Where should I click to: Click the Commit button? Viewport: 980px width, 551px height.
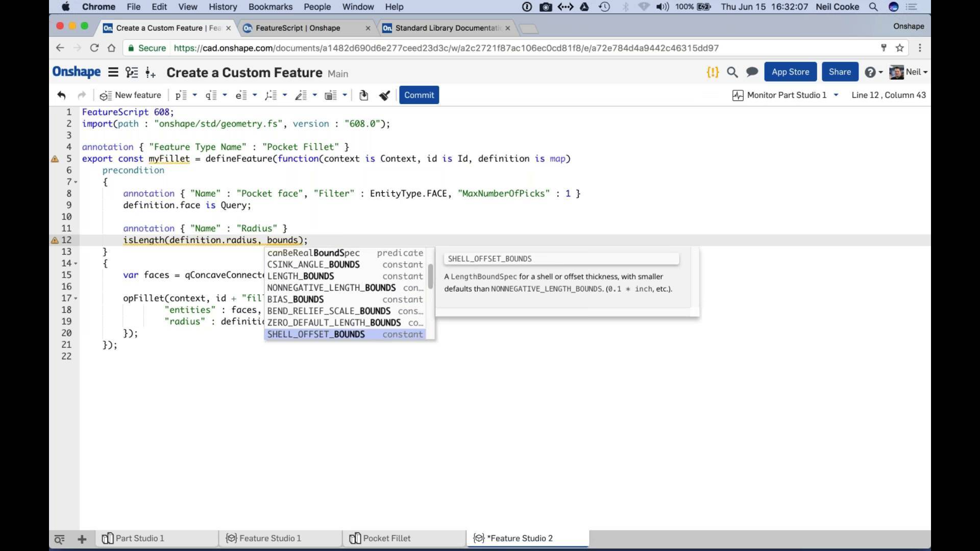click(419, 95)
